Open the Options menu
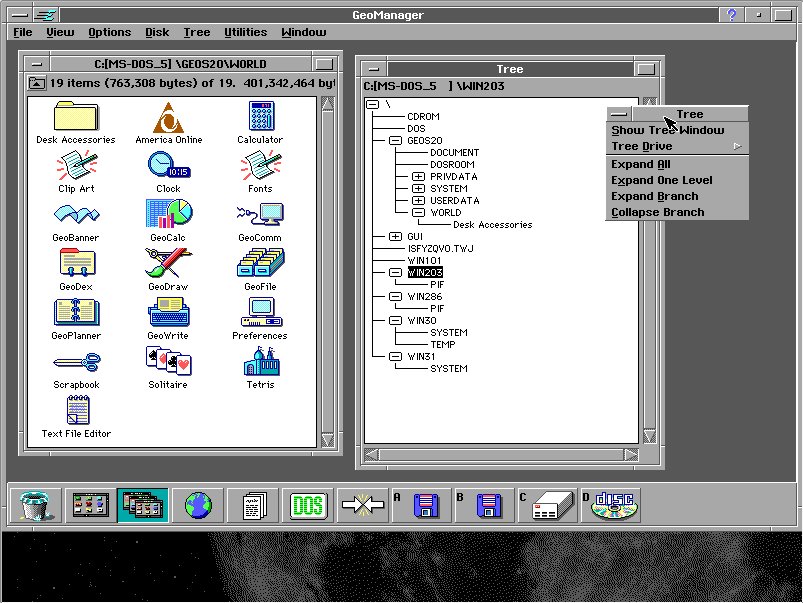 pos(110,32)
